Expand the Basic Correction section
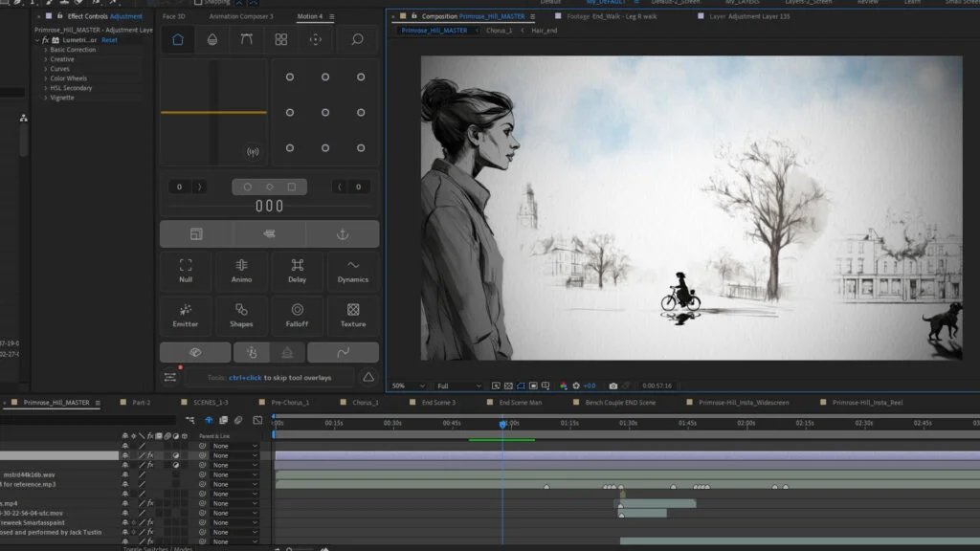This screenshot has height=551, width=980. coord(46,50)
